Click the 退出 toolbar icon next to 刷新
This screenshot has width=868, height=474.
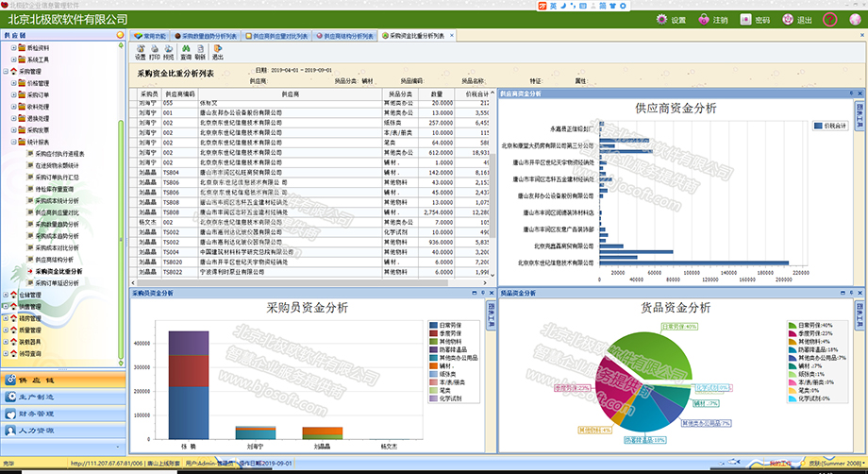(x=218, y=53)
